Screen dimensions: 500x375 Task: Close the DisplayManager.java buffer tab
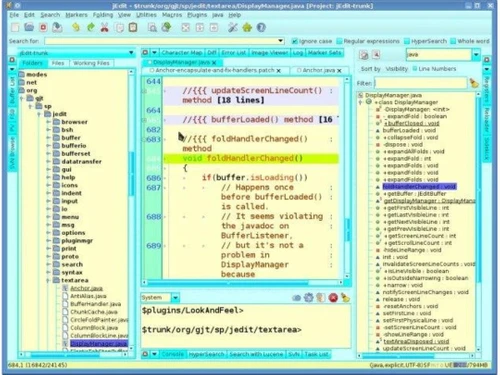(x=214, y=63)
